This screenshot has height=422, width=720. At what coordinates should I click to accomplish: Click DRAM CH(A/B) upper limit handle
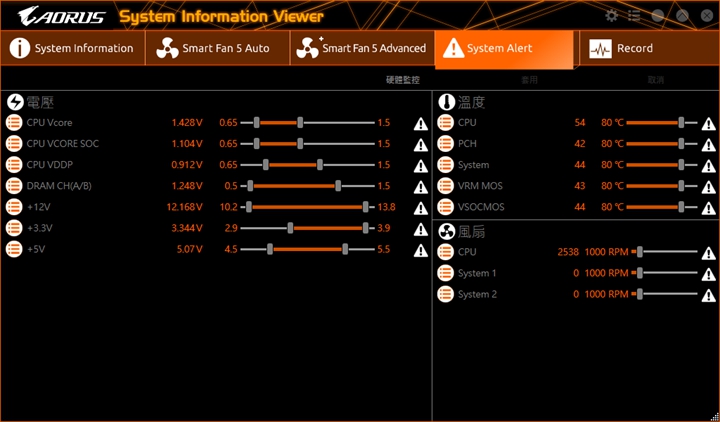click(x=338, y=186)
